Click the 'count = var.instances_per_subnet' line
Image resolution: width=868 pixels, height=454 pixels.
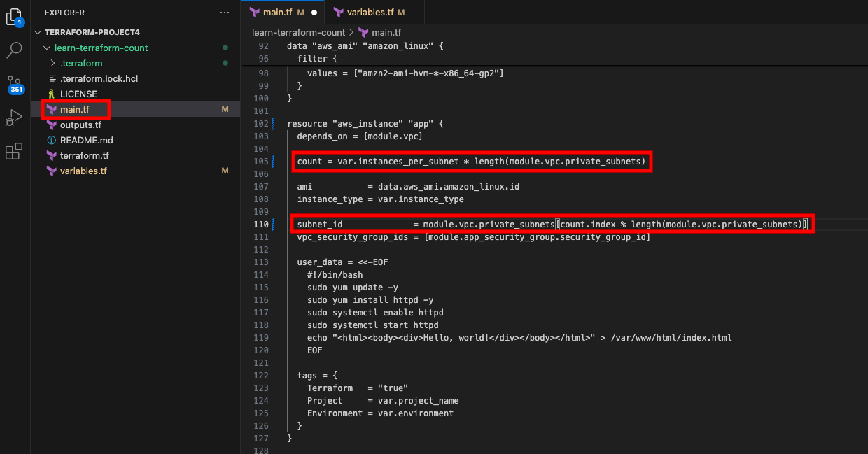472,162
